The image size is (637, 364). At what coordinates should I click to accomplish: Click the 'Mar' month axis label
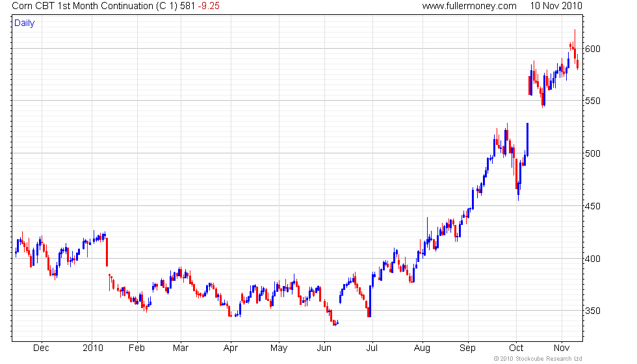click(x=181, y=348)
